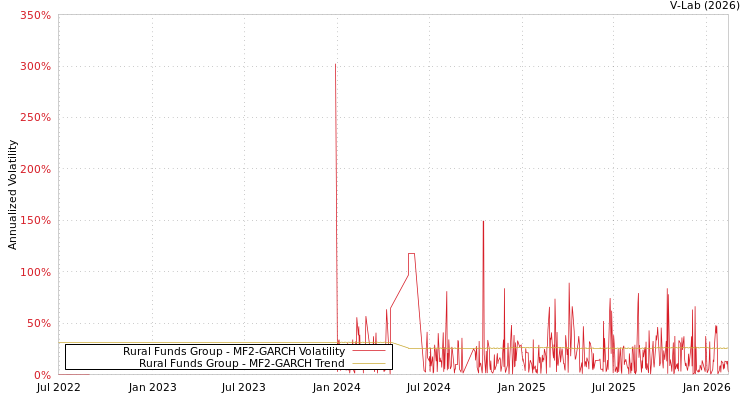Click the 150% y-axis label
This screenshot has height=400, width=750.
[x=35, y=221]
